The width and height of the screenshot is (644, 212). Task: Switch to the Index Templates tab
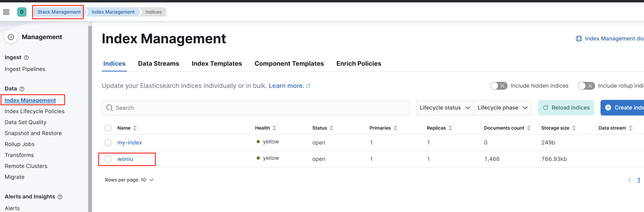coord(217,64)
